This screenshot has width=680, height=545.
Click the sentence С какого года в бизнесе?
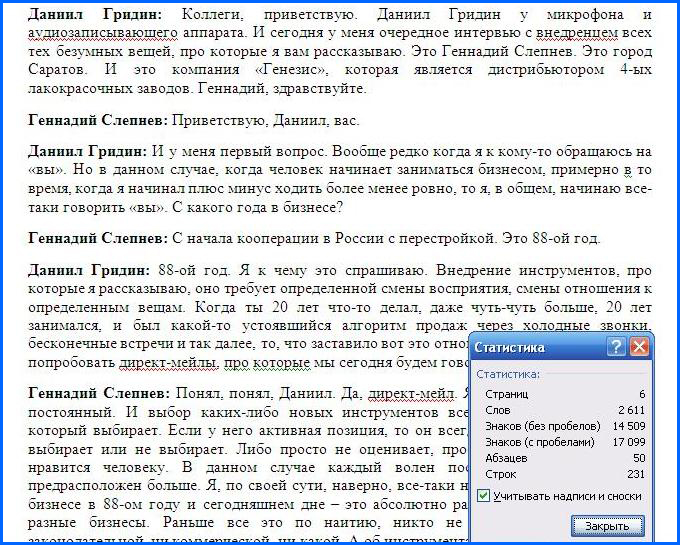pos(257,208)
